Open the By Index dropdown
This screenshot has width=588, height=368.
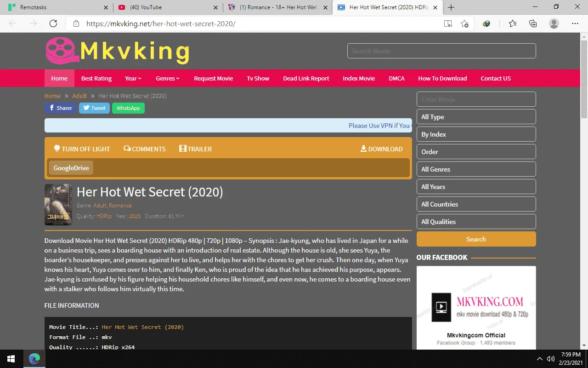476,134
